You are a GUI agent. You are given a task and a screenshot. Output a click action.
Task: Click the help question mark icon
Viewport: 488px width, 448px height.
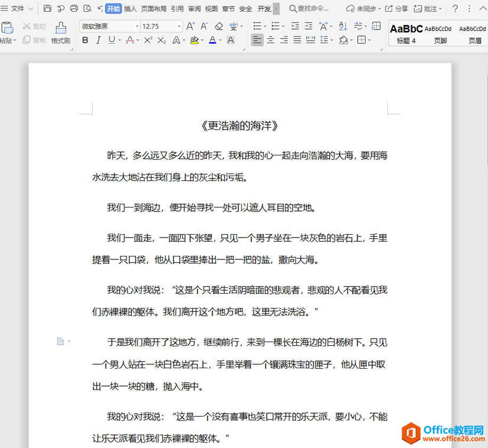[x=455, y=9]
